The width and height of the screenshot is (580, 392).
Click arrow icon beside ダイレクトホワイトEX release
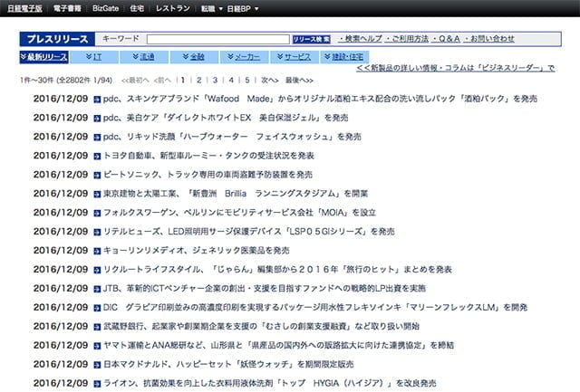(x=97, y=119)
